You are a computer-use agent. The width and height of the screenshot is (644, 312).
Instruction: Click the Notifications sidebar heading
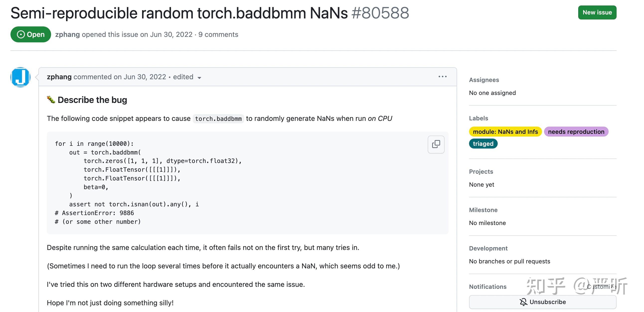click(x=488, y=287)
